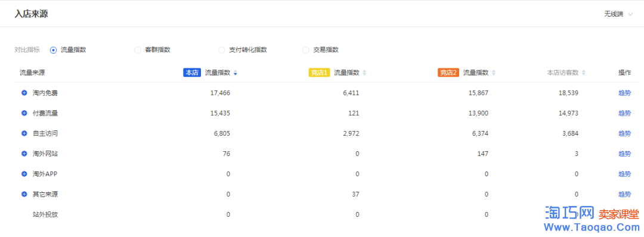Click the 站外投放 row label
Screen dimensions: 644x237
(45, 214)
